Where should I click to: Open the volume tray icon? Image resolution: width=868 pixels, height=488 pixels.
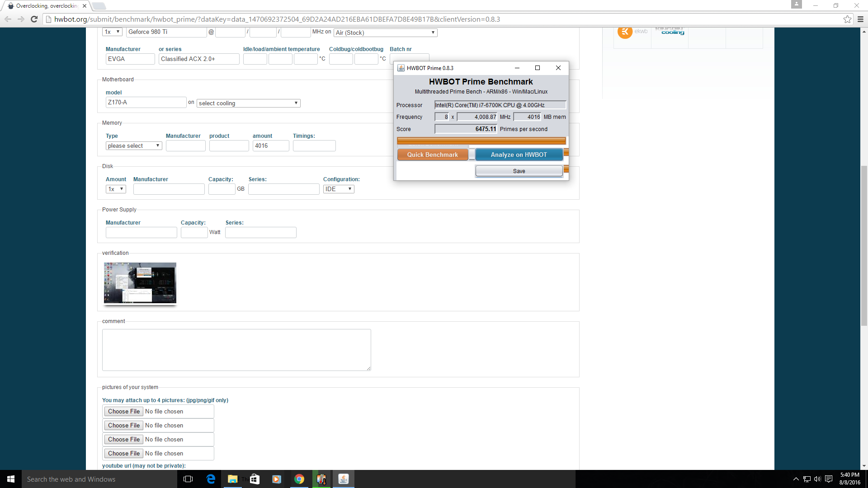point(817,479)
